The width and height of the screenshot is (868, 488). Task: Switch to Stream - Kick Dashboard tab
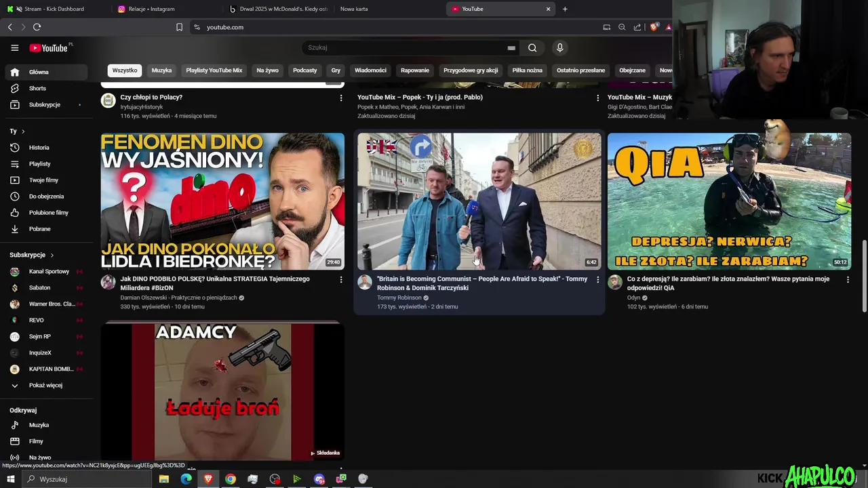pyautogui.click(x=54, y=9)
